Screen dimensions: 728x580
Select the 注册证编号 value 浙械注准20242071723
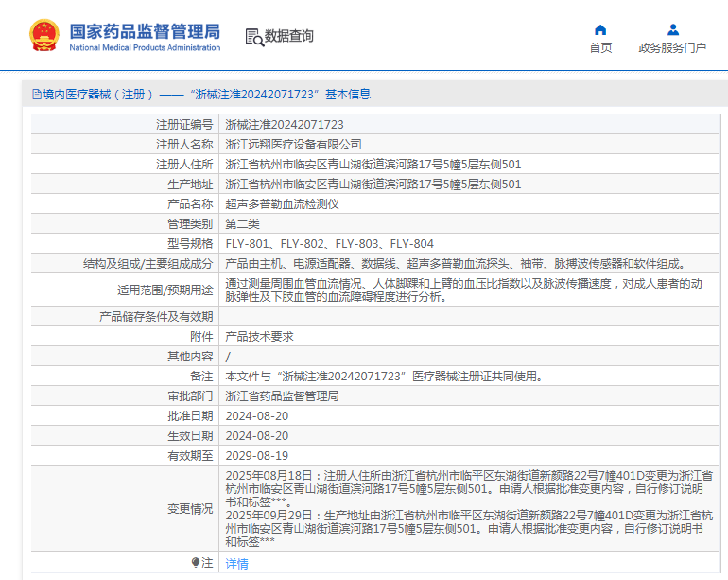[x=284, y=124]
